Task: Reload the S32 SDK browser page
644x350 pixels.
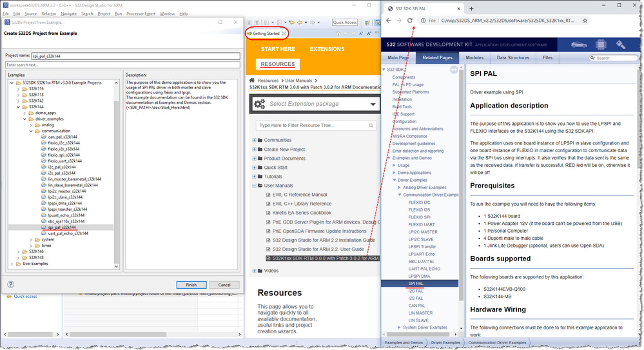Action: [x=409, y=21]
